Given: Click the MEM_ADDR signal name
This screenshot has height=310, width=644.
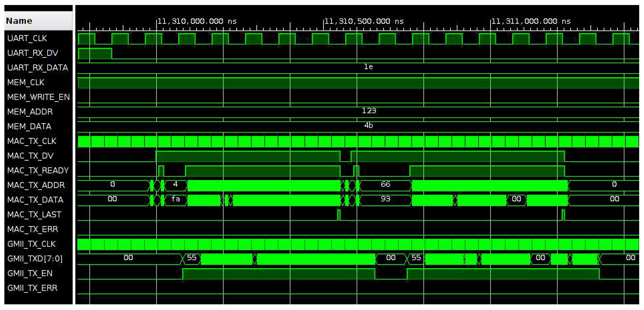Looking at the screenshot, I should (30, 112).
